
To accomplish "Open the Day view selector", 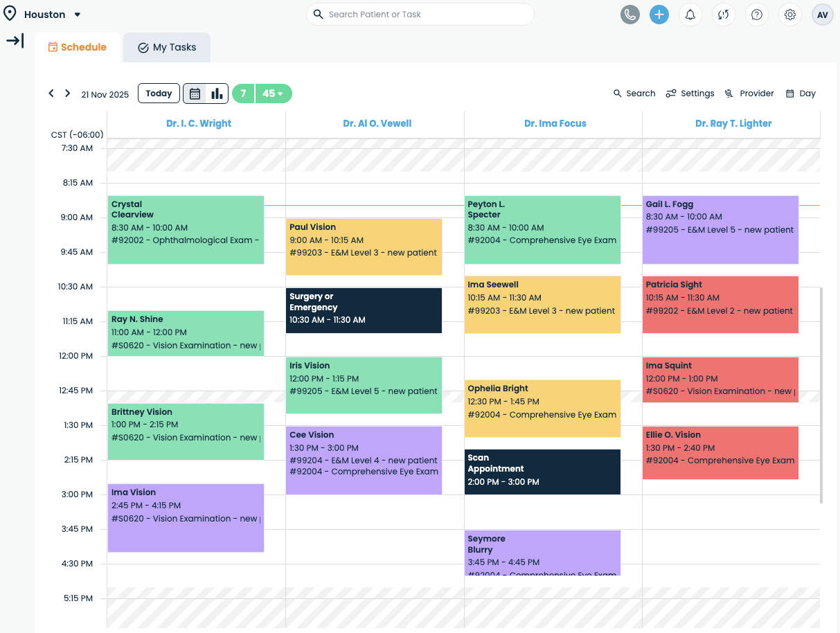I will click(801, 93).
